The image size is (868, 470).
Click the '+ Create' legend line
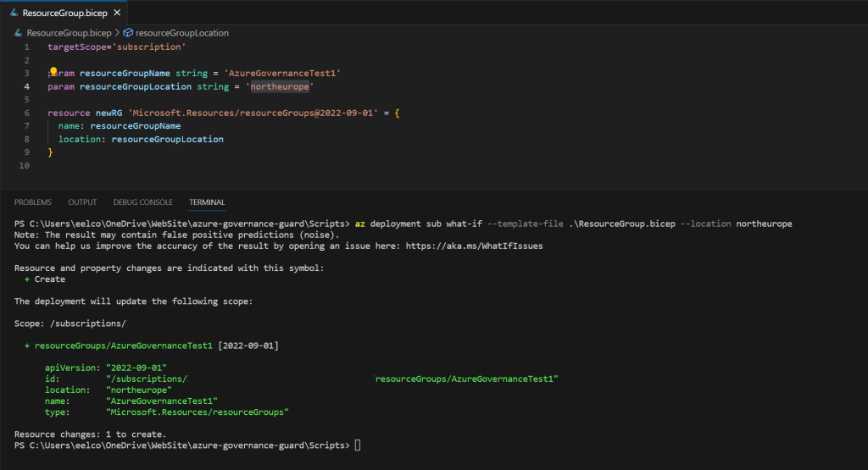pyautogui.click(x=45, y=279)
